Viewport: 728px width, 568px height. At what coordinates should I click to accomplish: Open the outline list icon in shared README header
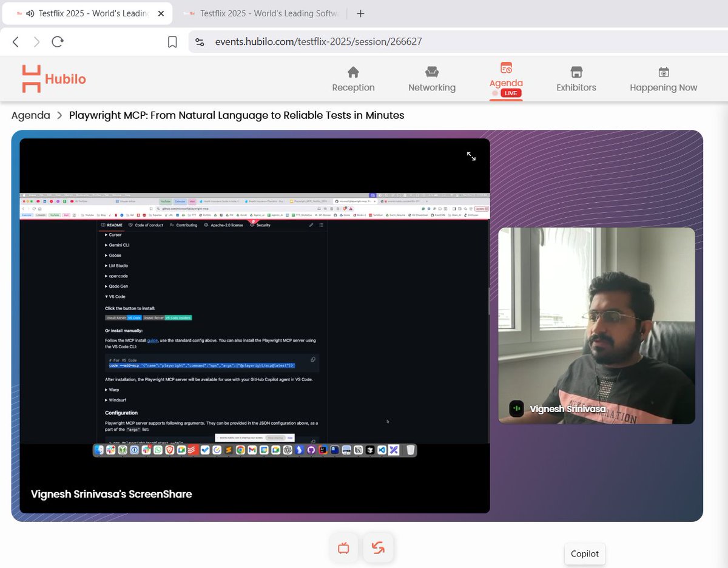coord(322,225)
